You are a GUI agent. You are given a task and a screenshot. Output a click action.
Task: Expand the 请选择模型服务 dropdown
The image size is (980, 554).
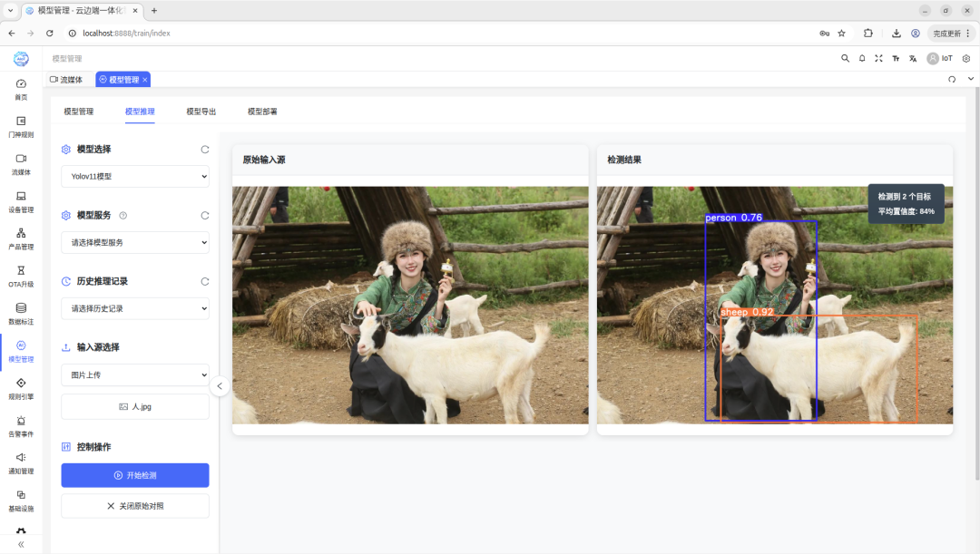point(135,242)
